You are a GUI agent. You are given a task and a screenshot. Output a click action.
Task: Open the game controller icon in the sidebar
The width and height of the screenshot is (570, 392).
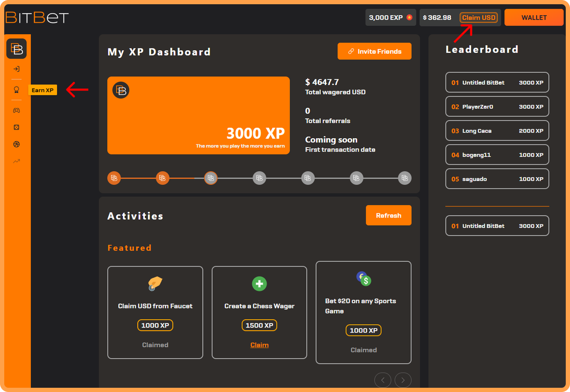tap(17, 110)
